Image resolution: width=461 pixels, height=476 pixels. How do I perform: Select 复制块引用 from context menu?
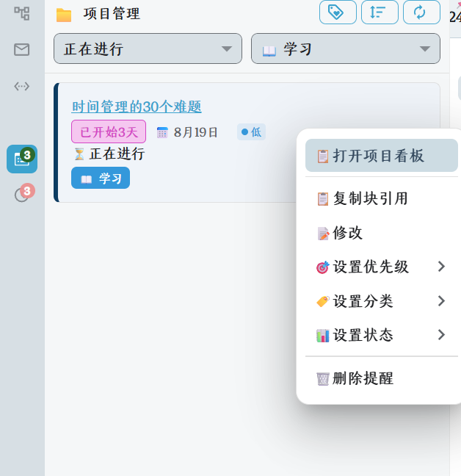382,198
